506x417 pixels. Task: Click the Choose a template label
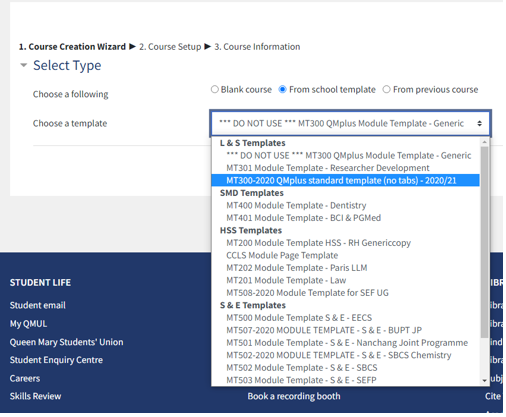[x=70, y=123]
